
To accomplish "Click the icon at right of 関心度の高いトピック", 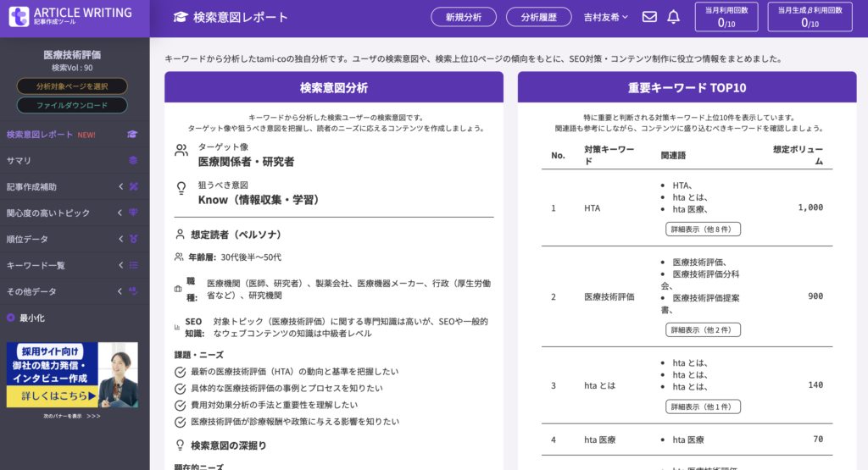I will pyautogui.click(x=133, y=213).
